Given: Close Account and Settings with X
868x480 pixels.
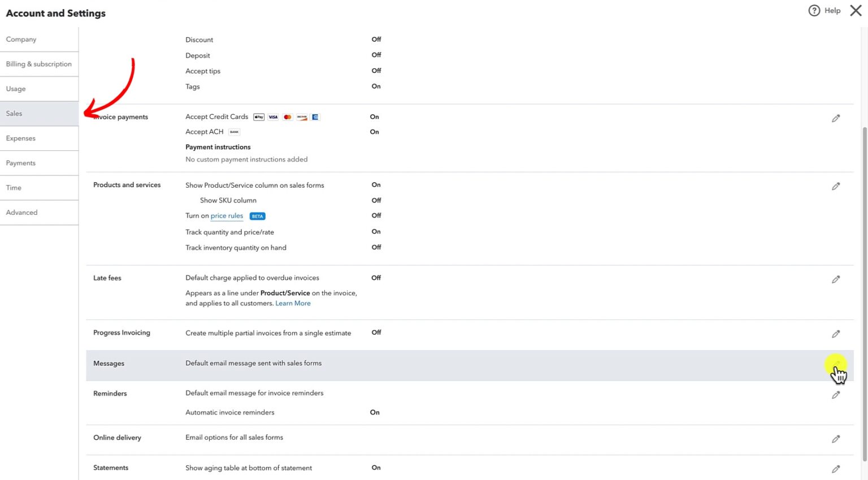Looking at the screenshot, I should pos(856,11).
